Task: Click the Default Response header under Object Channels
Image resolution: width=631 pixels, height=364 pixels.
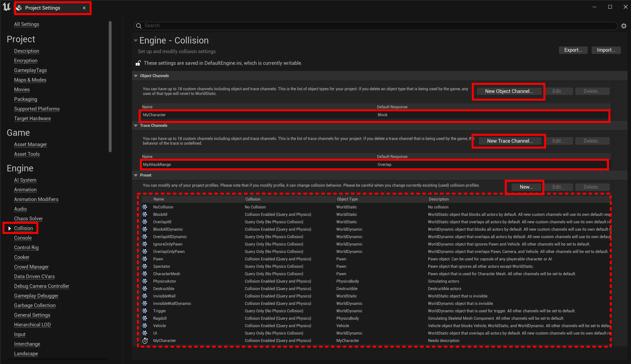Action: [392, 107]
